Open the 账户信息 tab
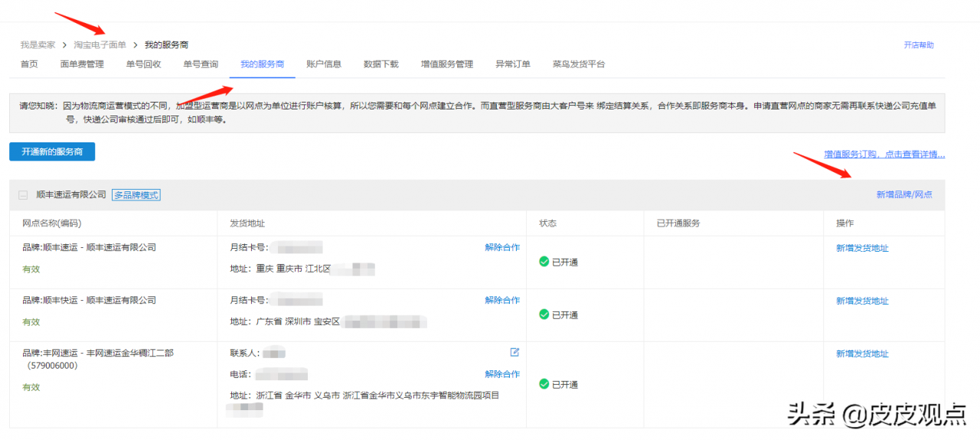Image resolution: width=980 pixels, height=440 pixels. (x=324, y=64)
